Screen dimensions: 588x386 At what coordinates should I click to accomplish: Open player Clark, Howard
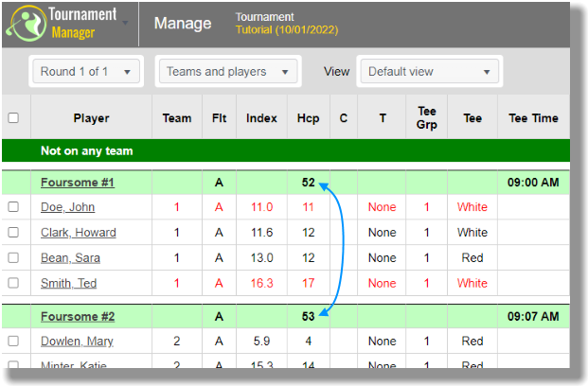79,233
